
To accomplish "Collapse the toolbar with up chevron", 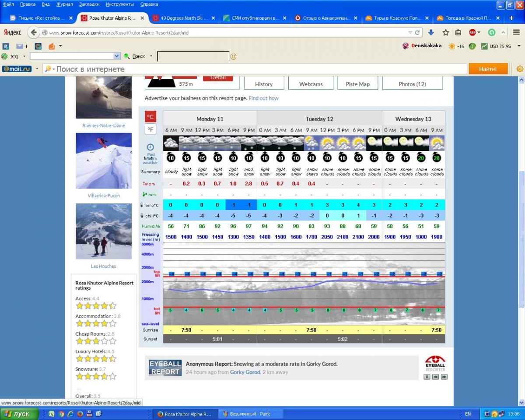I will tap(504, 32).
